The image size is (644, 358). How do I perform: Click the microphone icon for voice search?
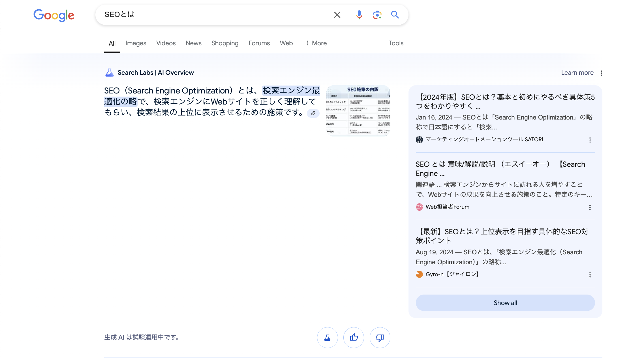coord(359,14)
